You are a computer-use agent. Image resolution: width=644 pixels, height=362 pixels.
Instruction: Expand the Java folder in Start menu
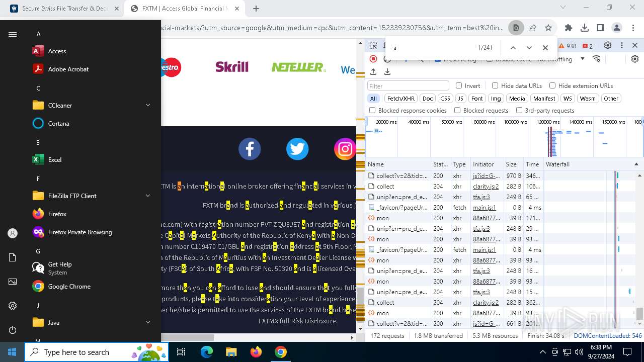148,322
